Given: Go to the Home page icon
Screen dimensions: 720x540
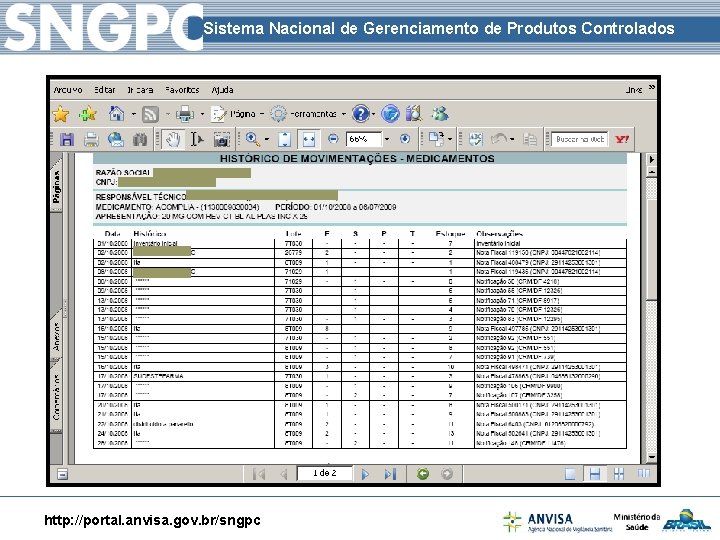Looking at the screenshot, I should pyautogui.click(x=117, y=113).
